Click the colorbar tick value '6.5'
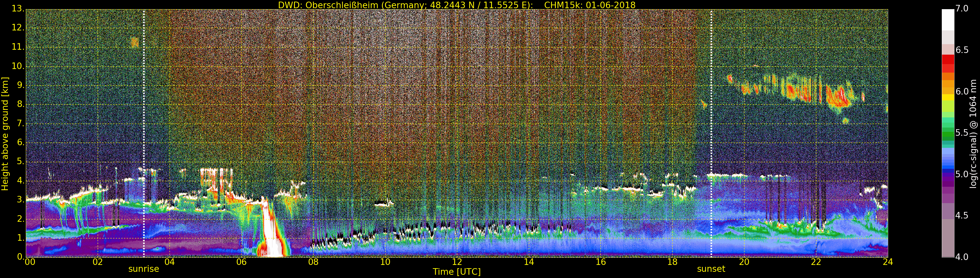This screenshot has width=980, height=278. (962, 50)
